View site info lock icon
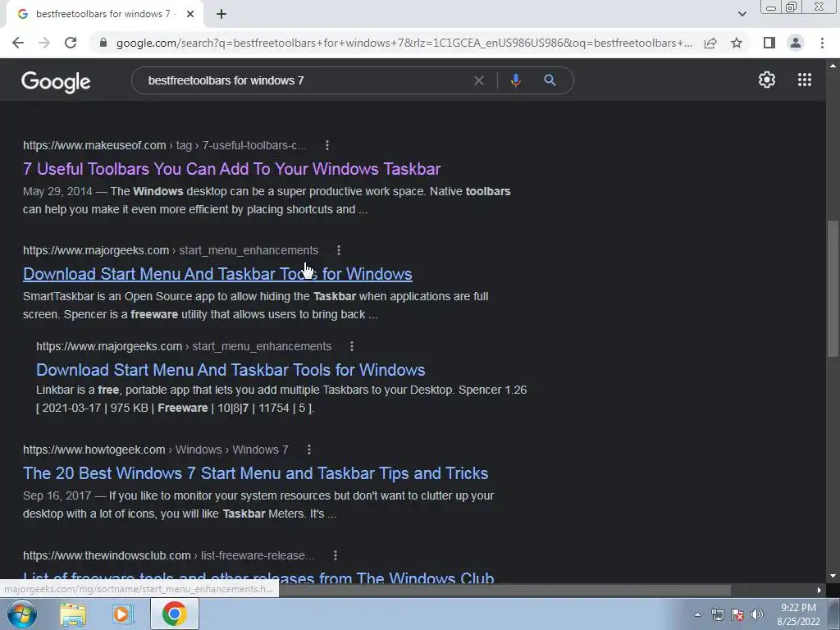This screenshot has width=840, height=630. [x=103, y=43]
